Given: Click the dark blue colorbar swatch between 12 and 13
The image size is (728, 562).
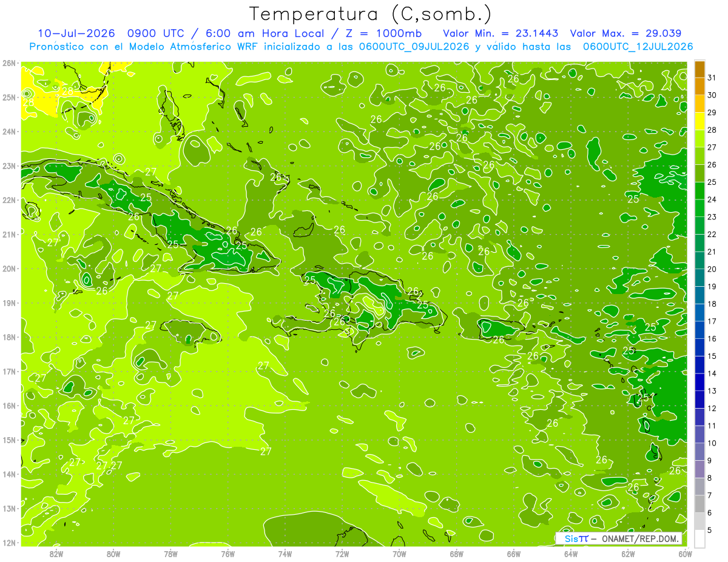Looking at the screenshot, I should (x=699, y=400).
